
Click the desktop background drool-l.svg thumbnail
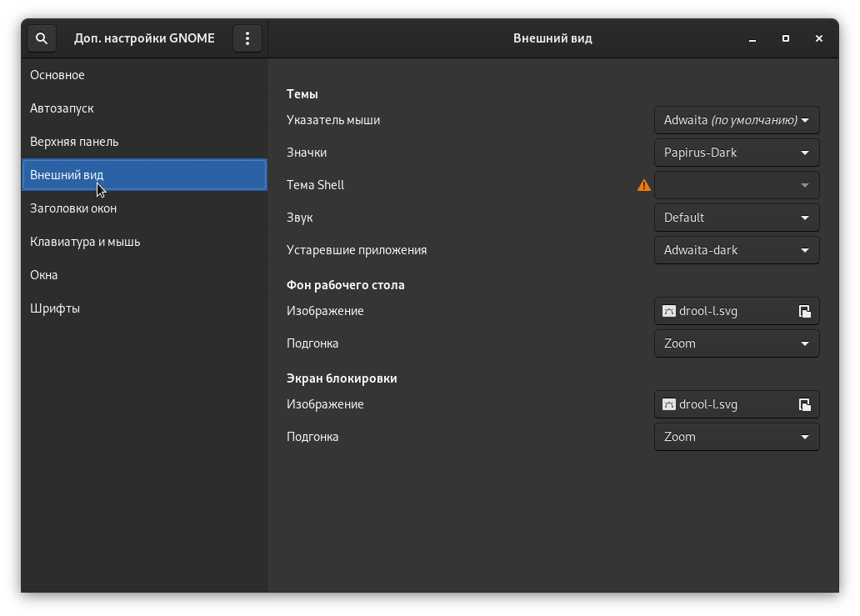pos(669,311)
